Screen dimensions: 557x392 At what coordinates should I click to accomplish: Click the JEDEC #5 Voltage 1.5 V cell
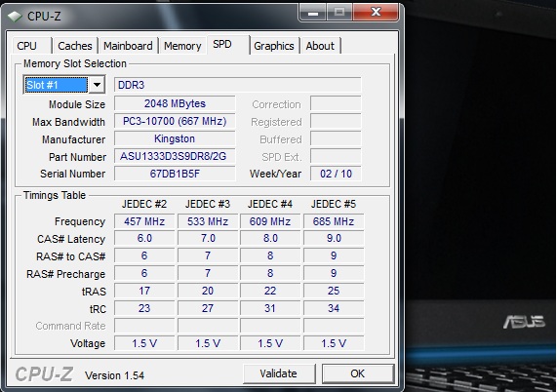coord(334,343)
